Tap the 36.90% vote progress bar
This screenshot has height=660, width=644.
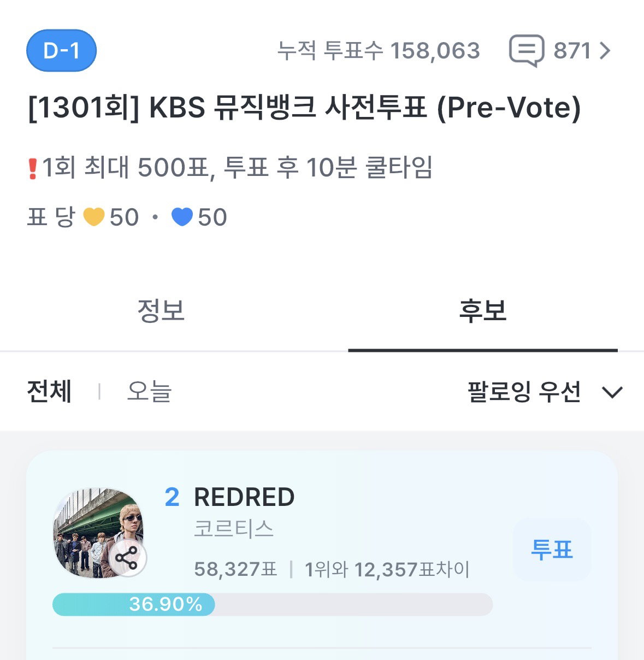tap(273, 604)
